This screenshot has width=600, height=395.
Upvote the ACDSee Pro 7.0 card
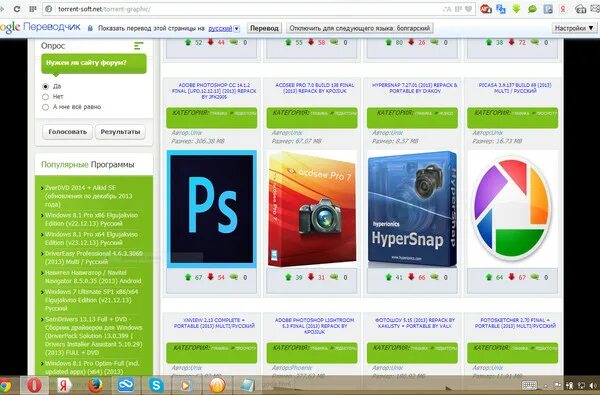pos(289,277)
